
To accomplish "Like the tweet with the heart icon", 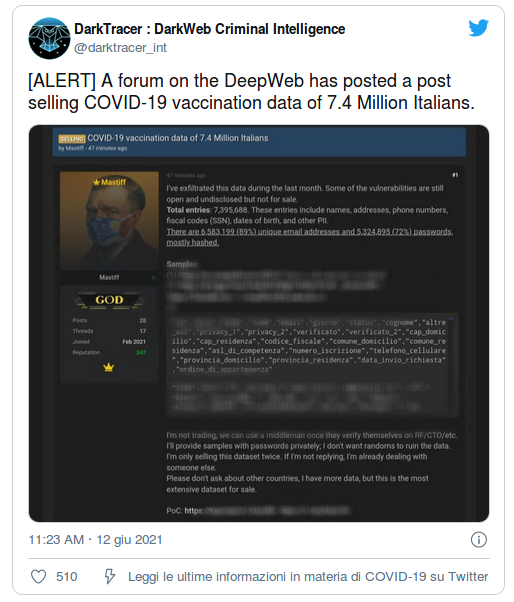I will [x=38, y=576].
